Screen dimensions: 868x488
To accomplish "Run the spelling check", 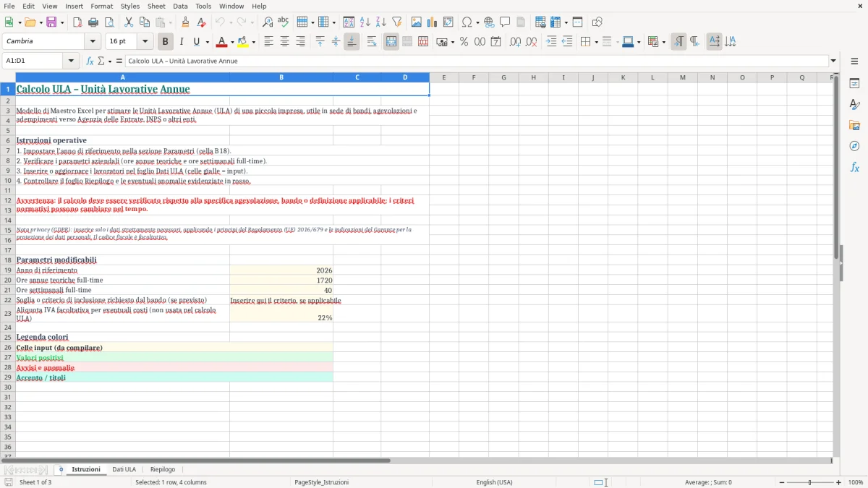I will click(x=283, y=22).
